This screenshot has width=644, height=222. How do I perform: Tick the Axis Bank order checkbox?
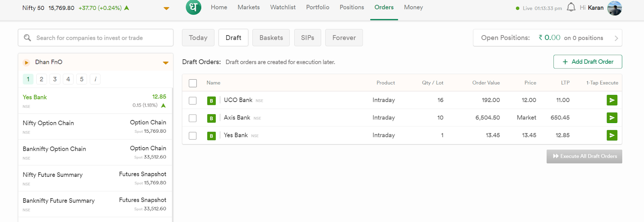193,118
